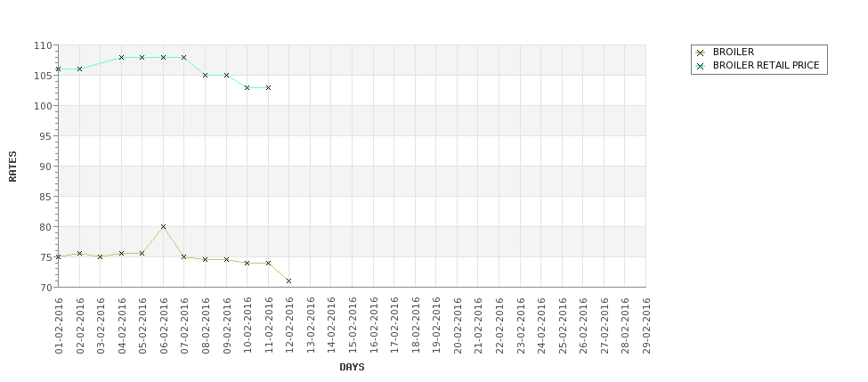
Task: Click the 80 y-axis label
Action: click(47, 227)
